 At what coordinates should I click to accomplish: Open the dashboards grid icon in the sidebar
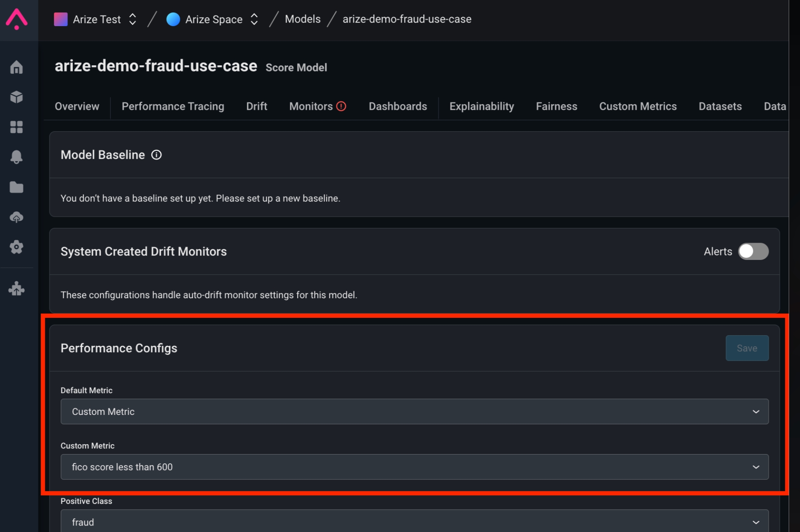coord(16,127)
